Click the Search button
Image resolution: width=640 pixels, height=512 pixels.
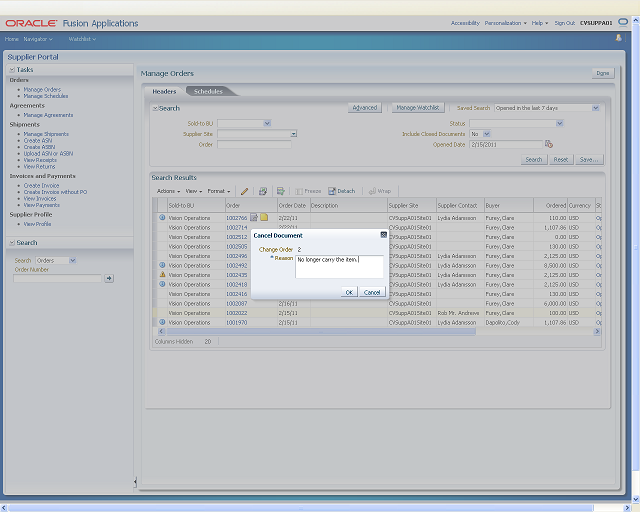[x=534, y=160]
